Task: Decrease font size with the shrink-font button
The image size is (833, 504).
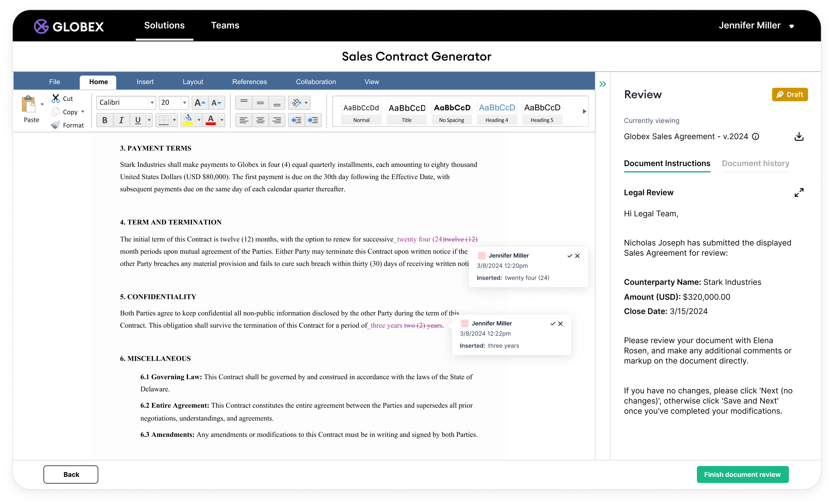Action: click(x=216, y=102)
